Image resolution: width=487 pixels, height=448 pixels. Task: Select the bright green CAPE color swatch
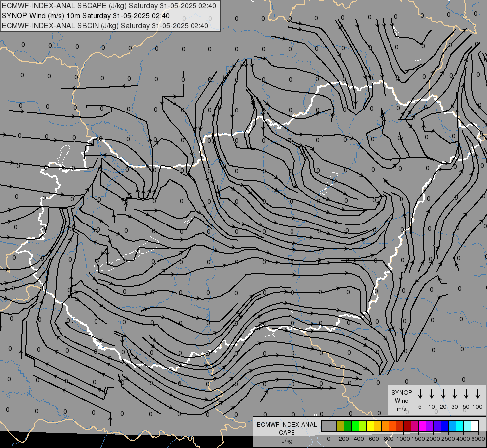click(355, 426)
